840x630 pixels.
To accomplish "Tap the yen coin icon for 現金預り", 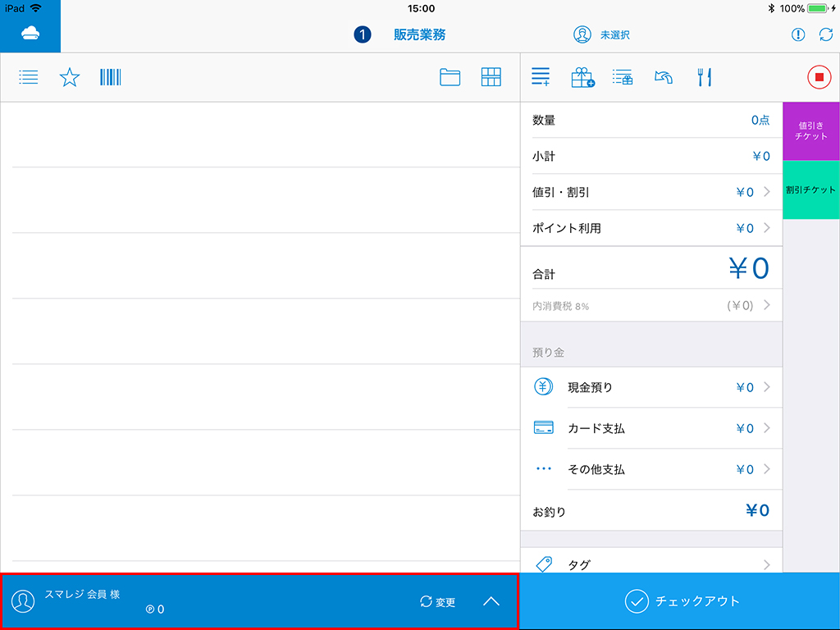I will (543, 386).
